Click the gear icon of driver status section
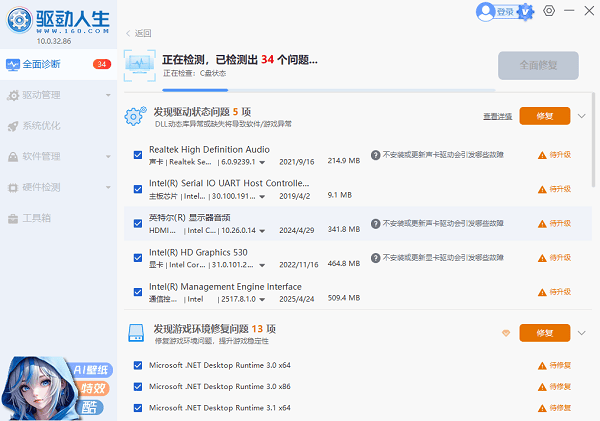 coord(135,116)
